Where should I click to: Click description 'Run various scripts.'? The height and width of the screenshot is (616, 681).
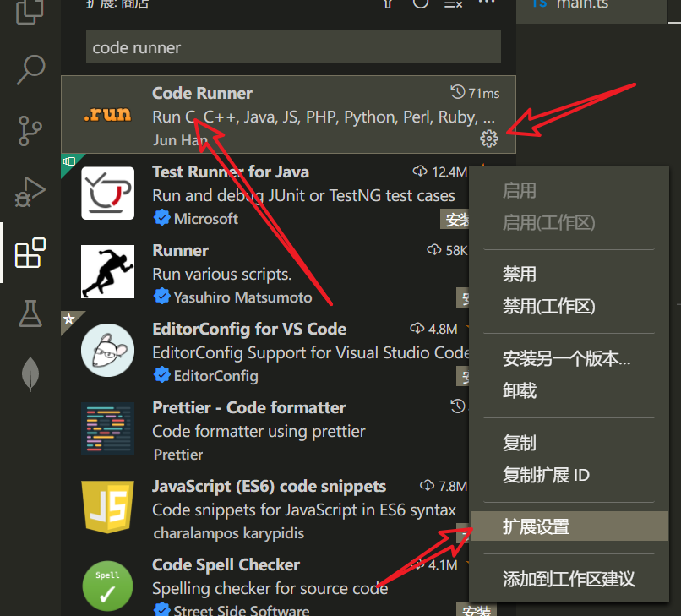pos(222,274)
